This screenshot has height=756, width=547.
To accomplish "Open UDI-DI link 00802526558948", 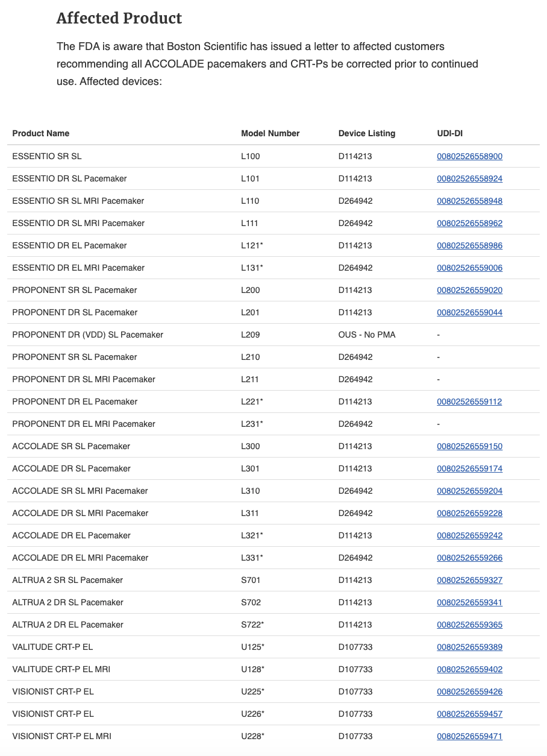I will 469,201.
